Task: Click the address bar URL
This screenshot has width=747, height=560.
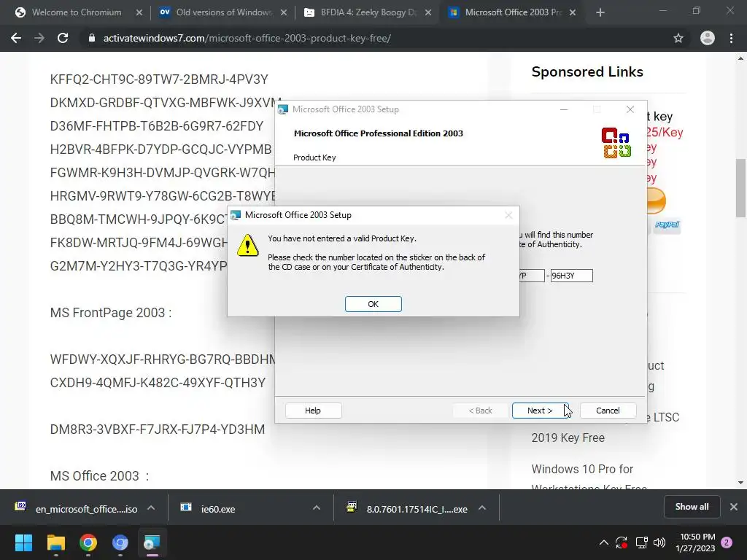Action: point(247,38)
